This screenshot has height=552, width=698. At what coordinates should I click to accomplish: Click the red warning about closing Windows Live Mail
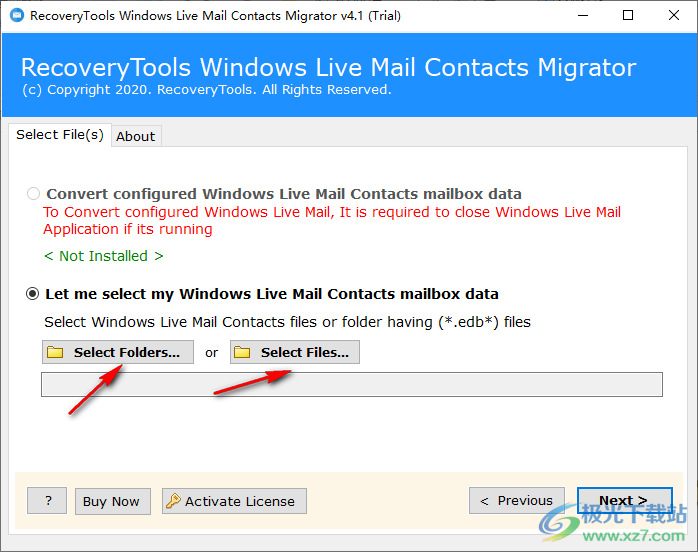tap(332, 220)
